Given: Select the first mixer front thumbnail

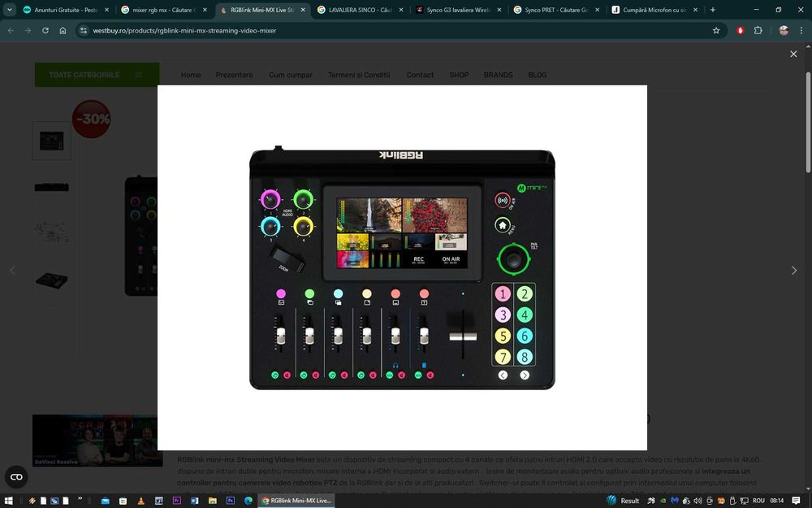Looking at the screenshot, I should coord(52,141).
